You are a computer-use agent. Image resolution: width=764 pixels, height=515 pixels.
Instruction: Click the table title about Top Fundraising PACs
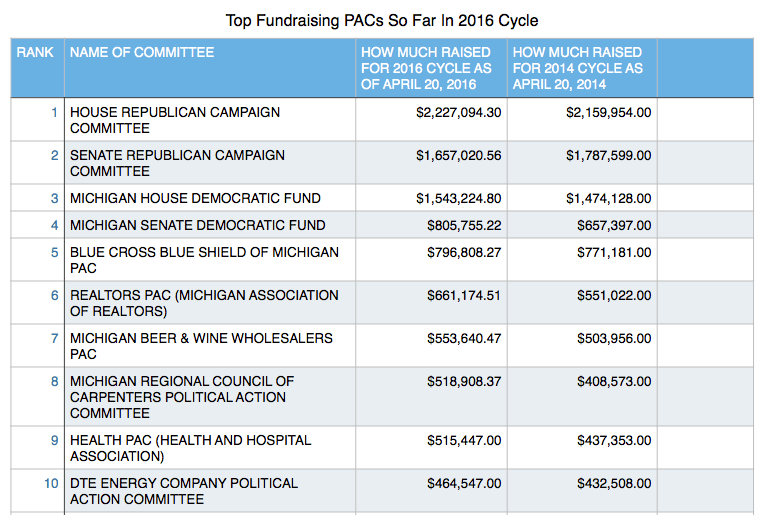381,20
